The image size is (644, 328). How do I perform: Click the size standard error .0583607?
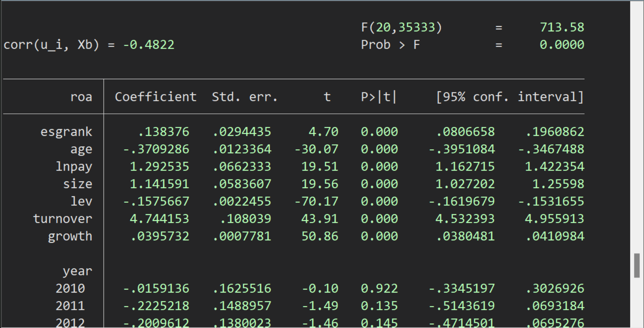[x=242, y=184]
